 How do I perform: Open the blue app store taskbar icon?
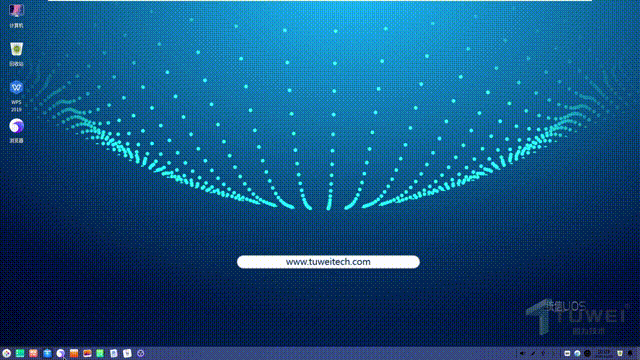47,353
